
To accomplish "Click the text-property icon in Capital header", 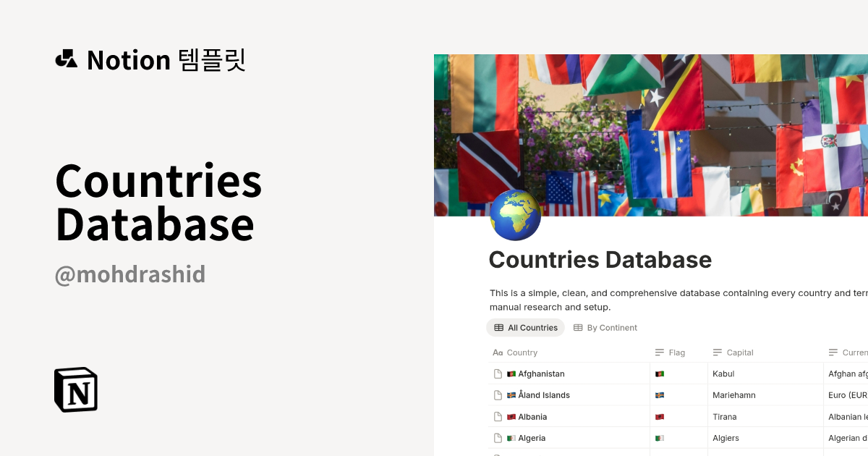I will [718, 352].
